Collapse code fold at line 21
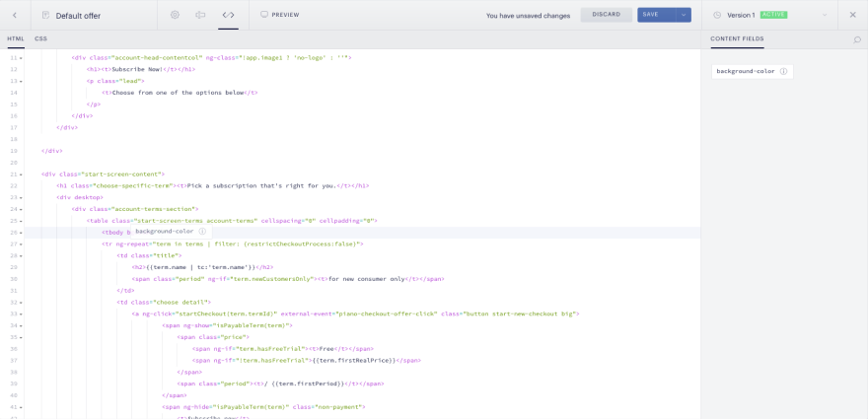 21,175
